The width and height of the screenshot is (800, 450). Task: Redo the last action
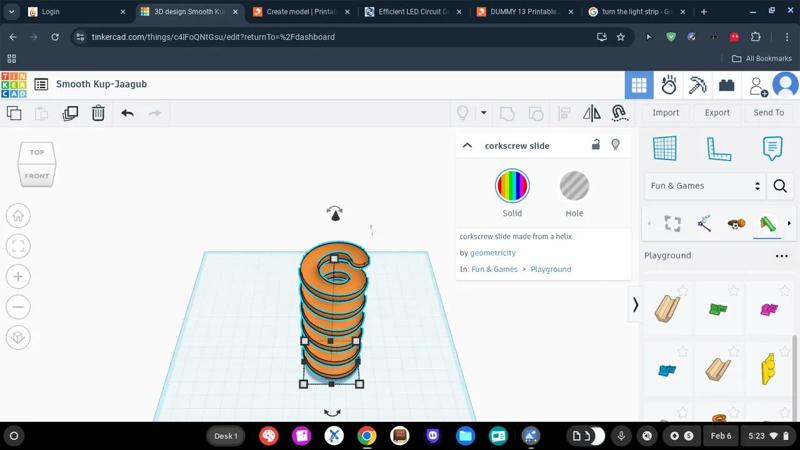click(155, 113)
